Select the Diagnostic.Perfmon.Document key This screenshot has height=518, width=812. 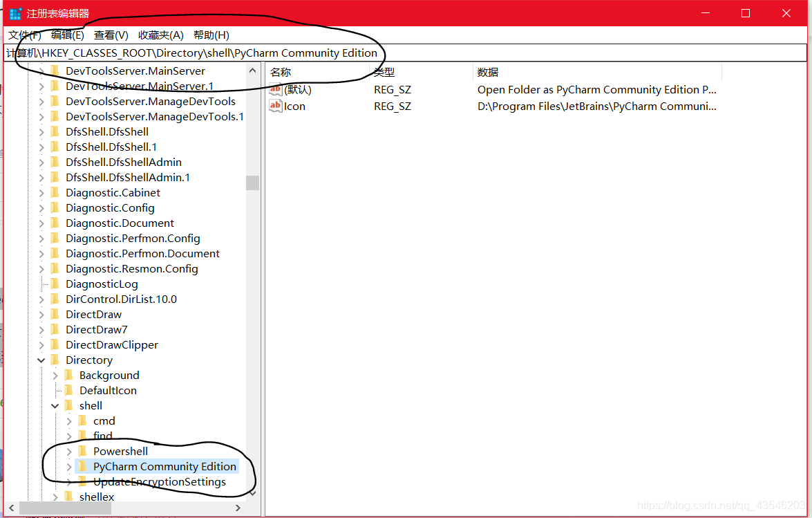142,254
